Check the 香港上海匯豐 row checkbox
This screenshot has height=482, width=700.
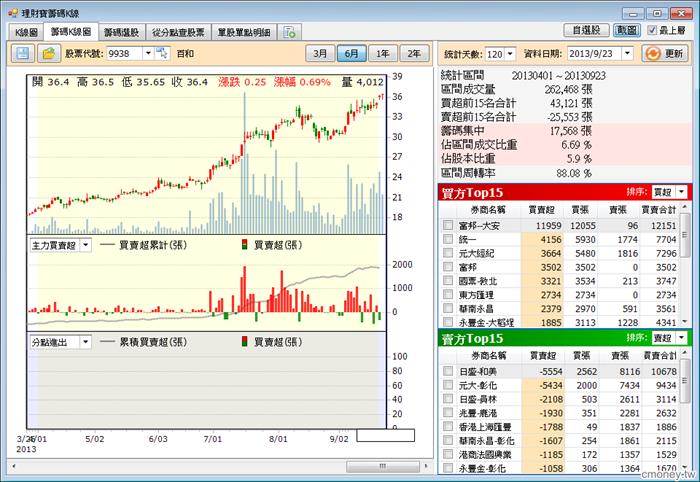[x=448, y=427]
